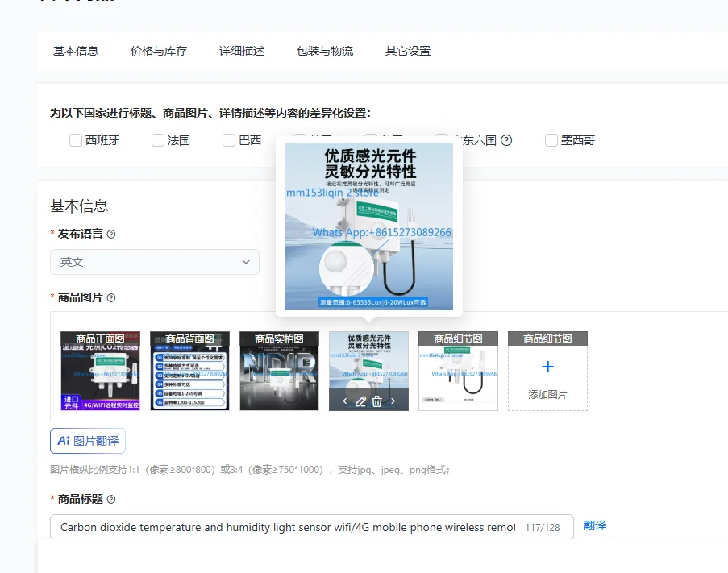Click the plus icon to add image
Screen dimensions: 728x573
tap(548, 367)
